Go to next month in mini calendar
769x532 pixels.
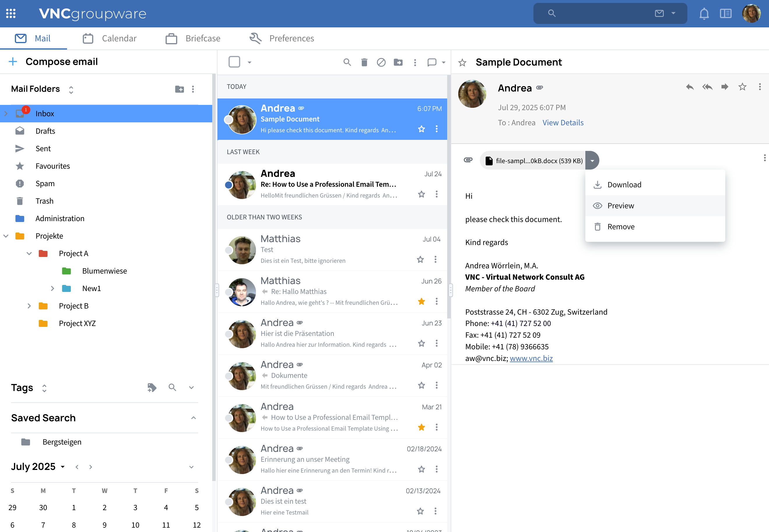coord(91,467)
